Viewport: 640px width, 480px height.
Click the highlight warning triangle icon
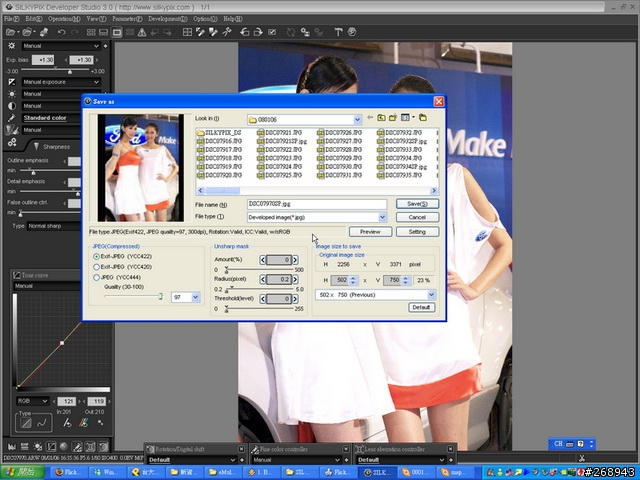click(142, 32)
